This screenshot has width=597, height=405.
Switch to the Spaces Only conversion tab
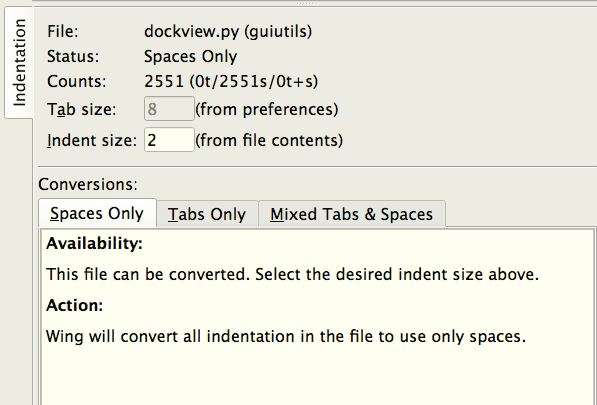coord(97,213)
